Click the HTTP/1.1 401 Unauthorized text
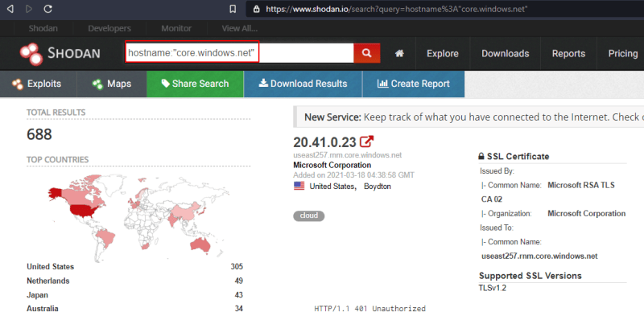This screenshot has width=644, height=316. 370,309
